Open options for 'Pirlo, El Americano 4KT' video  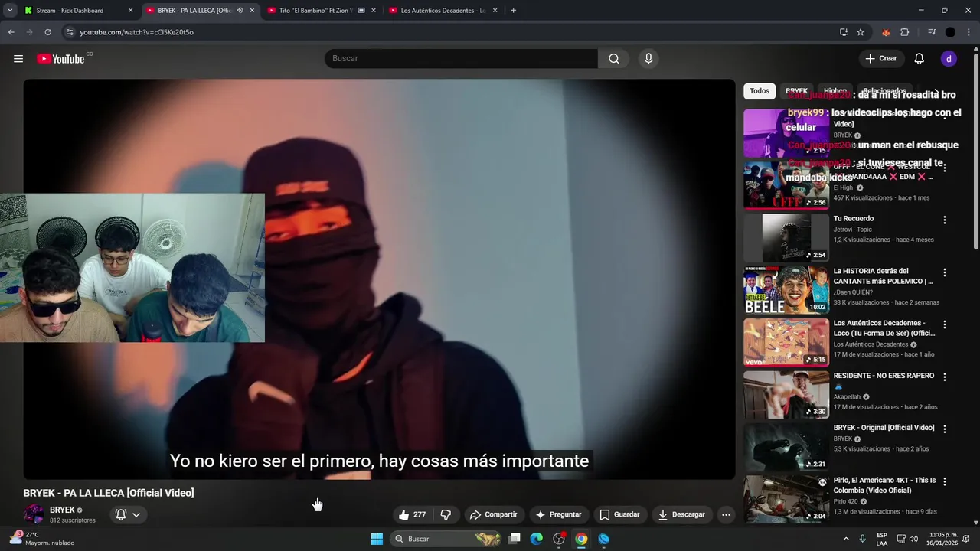point(945,482)
